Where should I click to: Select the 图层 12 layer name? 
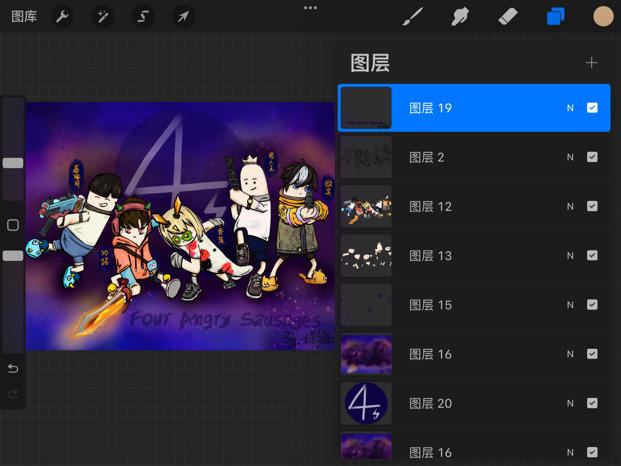(431, 206)
